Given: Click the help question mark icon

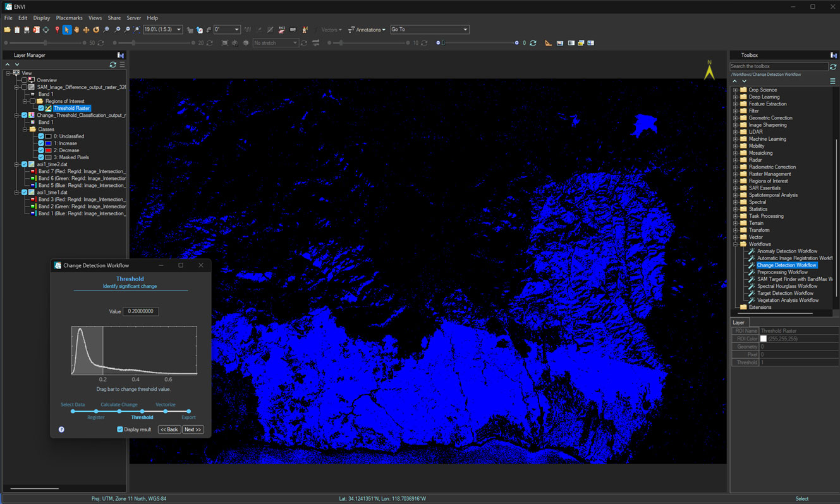Looking at the screenshot, I should click(61, 429).
